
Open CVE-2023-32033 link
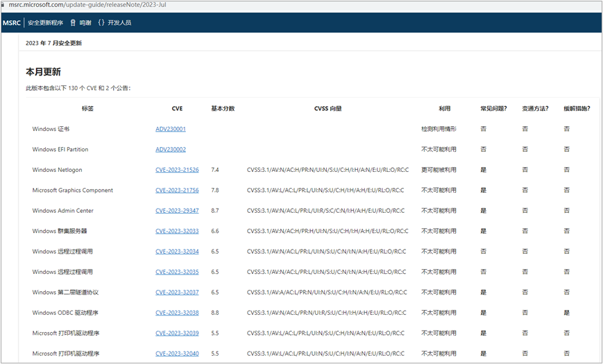point(177,231)
